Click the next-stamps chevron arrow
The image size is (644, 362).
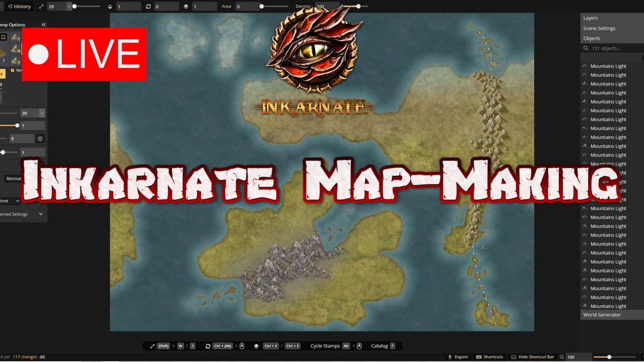(x=4, y=61)
